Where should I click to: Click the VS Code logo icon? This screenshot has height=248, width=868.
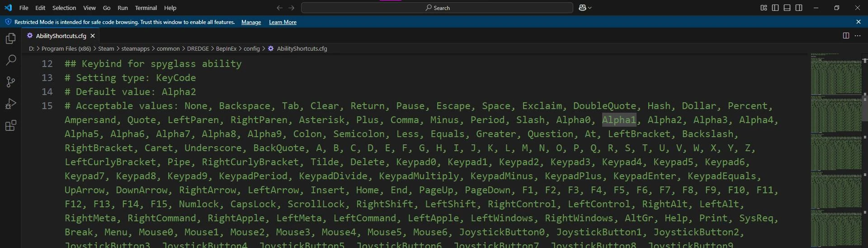coord(8,8)
